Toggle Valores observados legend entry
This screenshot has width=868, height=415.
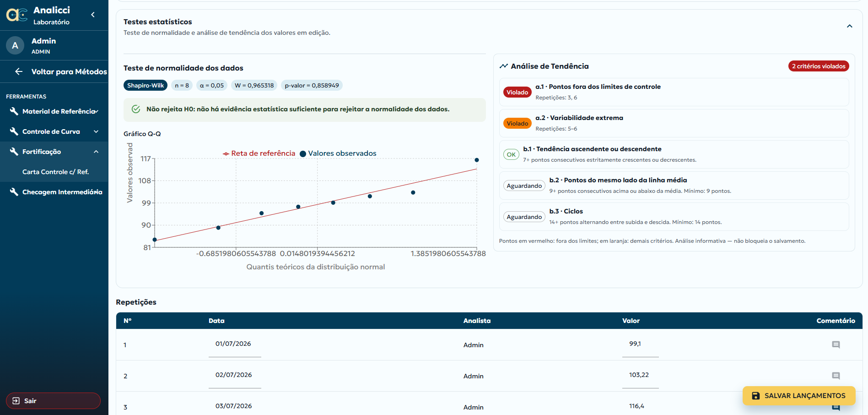(x=338, y=153)
